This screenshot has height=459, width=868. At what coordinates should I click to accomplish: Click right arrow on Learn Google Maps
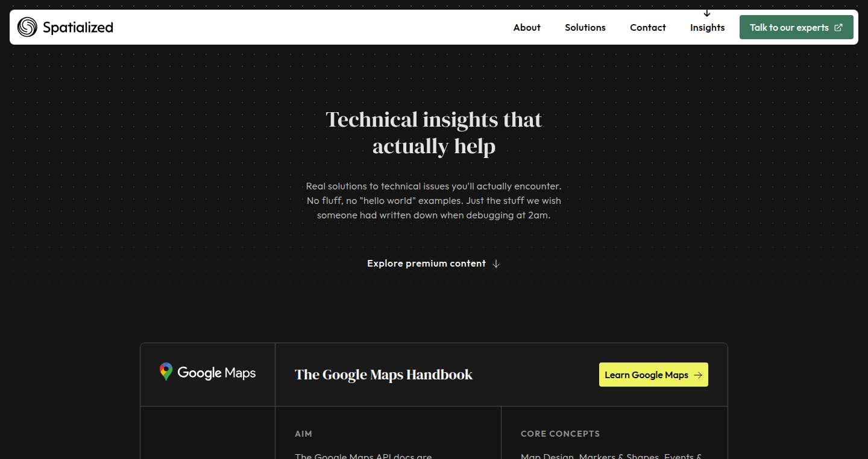pos(698,375)
